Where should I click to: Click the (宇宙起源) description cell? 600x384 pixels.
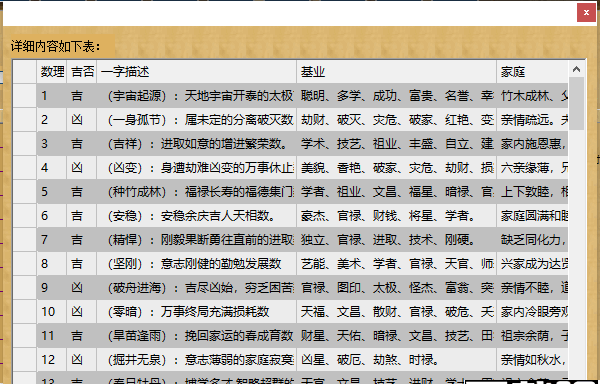[197, 96]
